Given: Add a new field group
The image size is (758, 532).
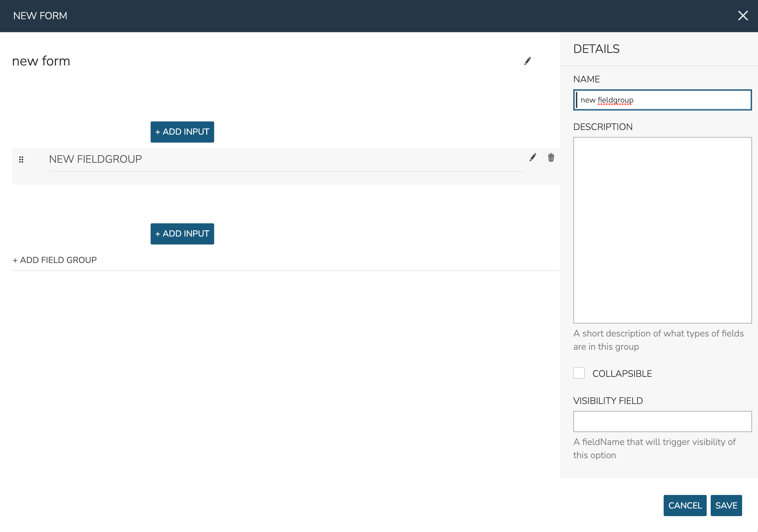Looking at the screenshot, I should (55, 260).
